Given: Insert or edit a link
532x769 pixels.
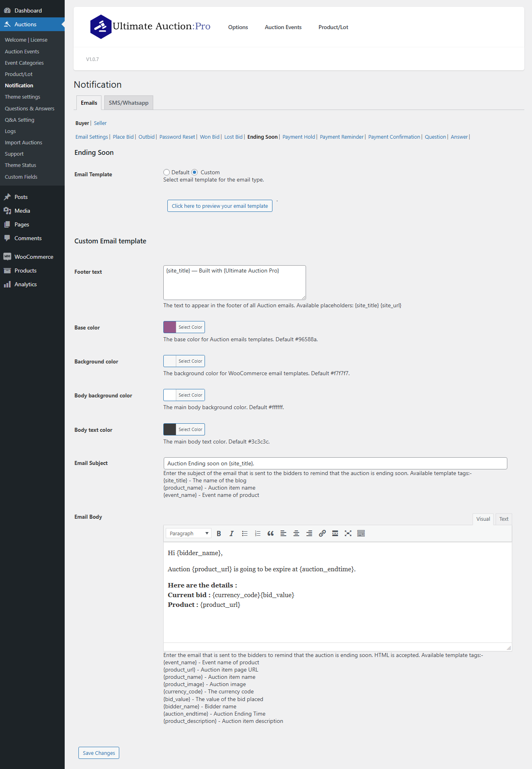Looking at the screenshot, I should tap(322, 533).
